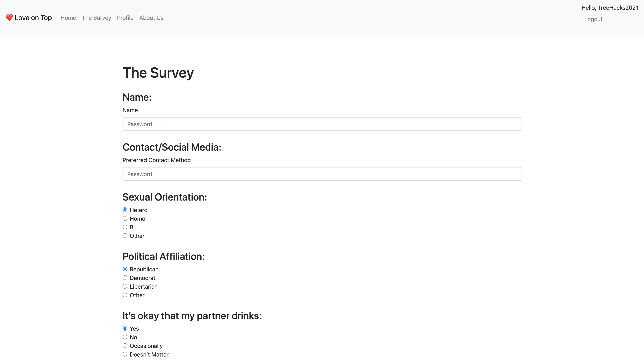Choose Occasionally for partner drinks

(125, 346)
